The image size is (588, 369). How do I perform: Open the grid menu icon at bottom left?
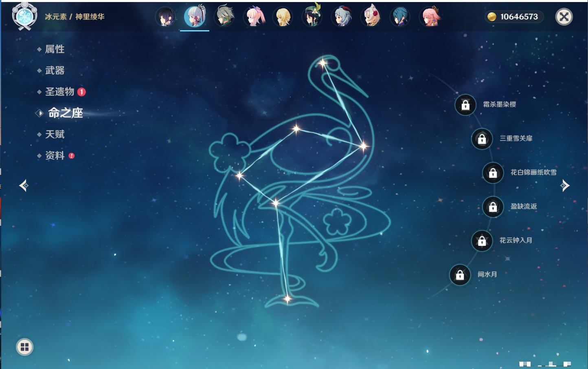(24, 347)
